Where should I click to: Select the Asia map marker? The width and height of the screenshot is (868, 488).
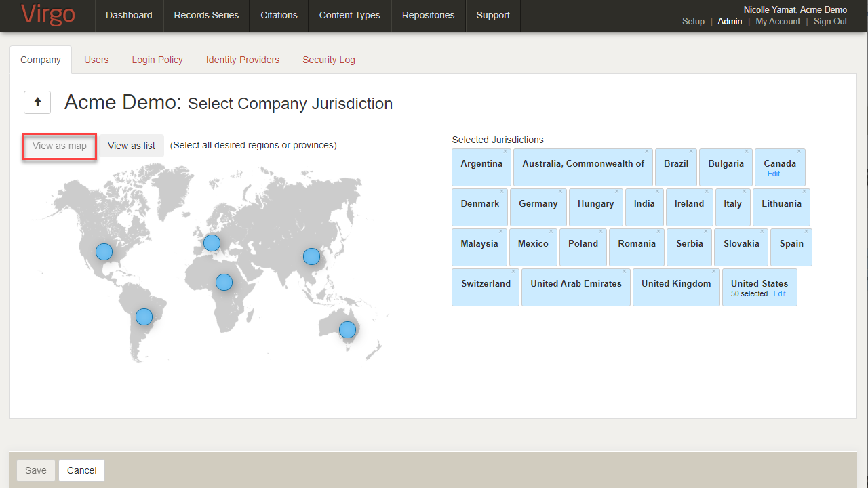point(311,256)
